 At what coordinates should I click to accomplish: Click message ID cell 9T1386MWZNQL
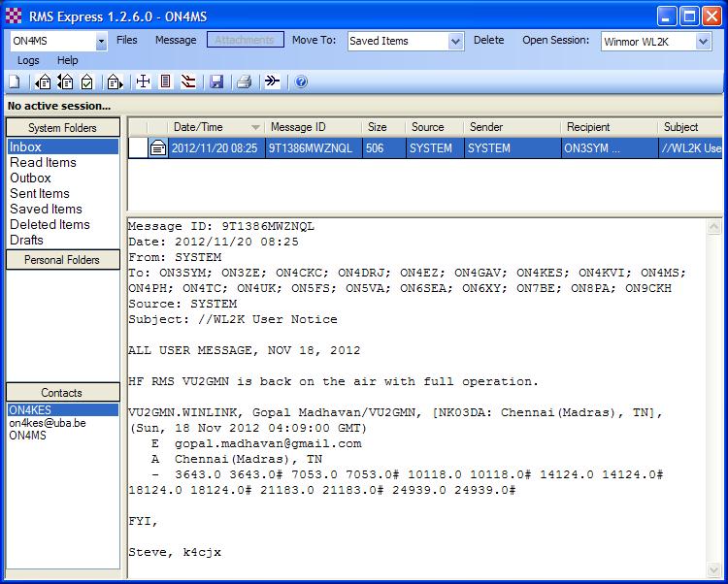click(x=314, y=148)
